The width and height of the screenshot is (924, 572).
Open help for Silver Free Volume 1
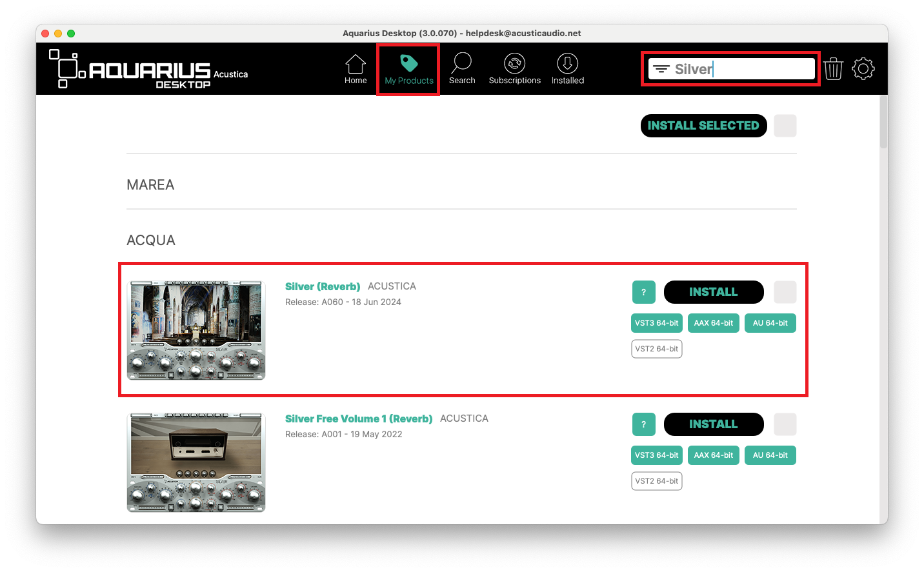644,424
